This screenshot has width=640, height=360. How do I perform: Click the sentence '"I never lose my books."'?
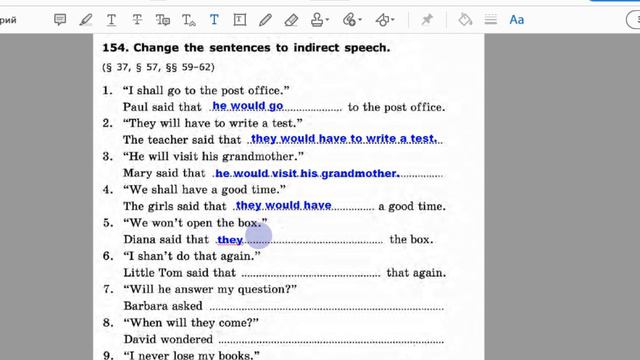(x=191, y=355)
